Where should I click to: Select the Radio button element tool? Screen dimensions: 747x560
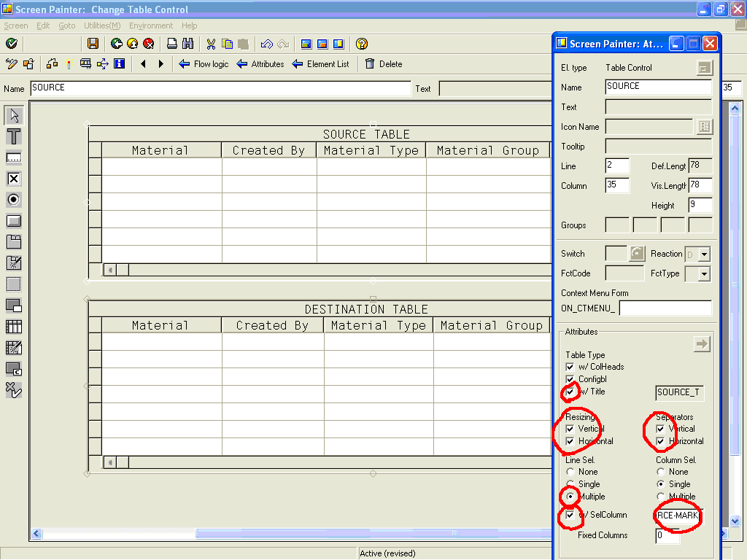click(x=13, y=199)
